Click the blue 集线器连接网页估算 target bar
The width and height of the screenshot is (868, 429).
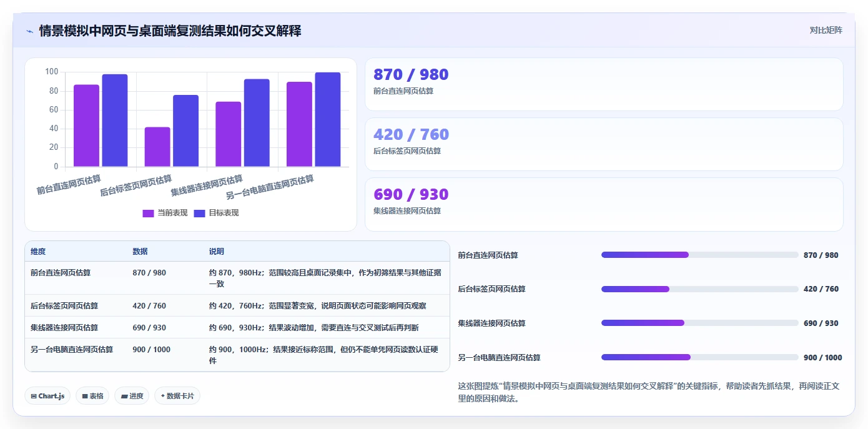(257, 123)
